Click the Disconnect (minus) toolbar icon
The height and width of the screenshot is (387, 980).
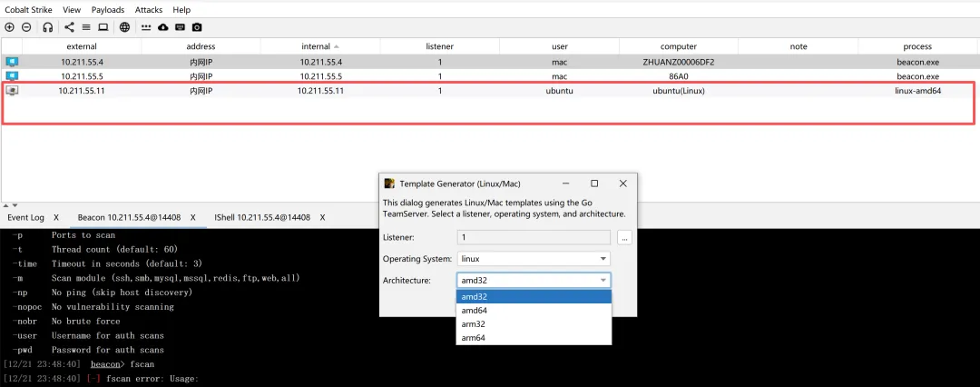coord(26,27)
